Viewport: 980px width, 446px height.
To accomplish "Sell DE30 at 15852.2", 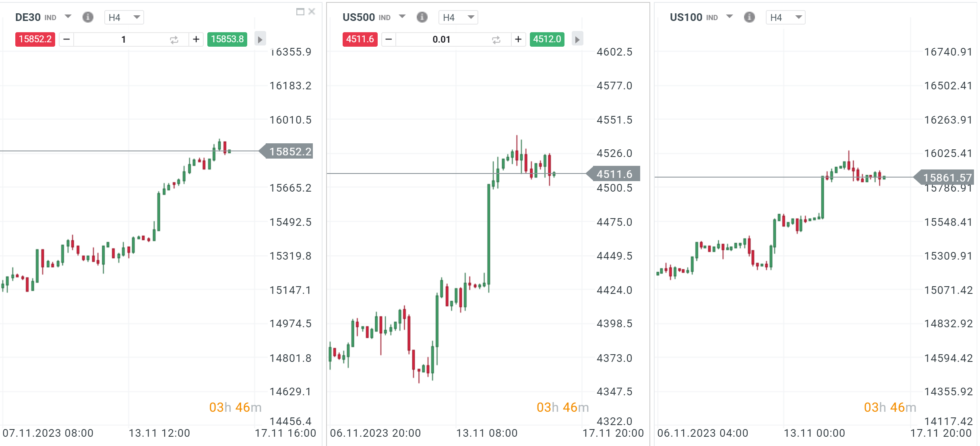I will (x=35, y=39).
